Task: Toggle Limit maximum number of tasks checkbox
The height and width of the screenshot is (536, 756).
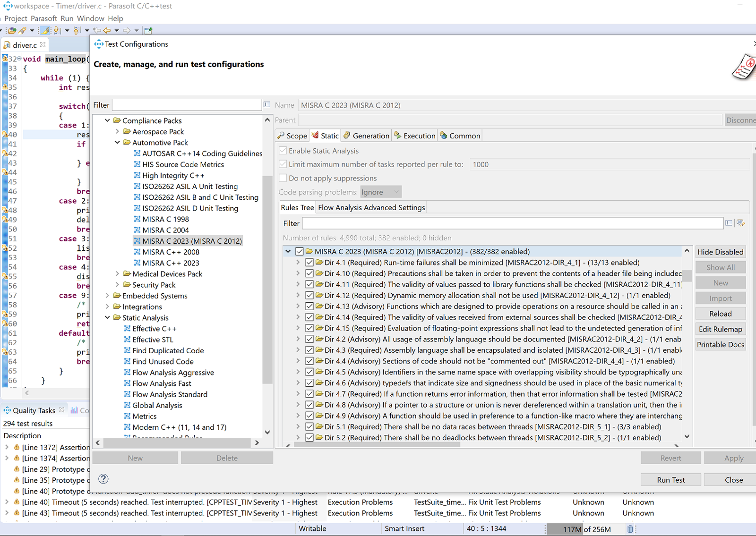Action: 283,164
